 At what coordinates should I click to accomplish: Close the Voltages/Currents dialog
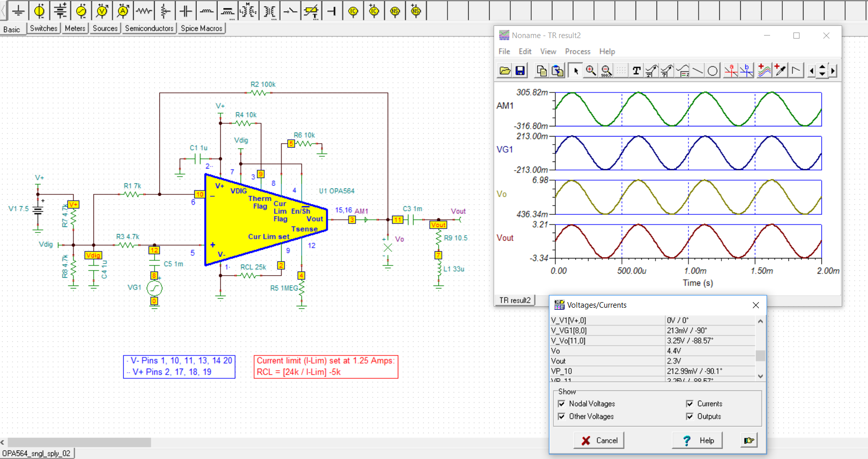click(x=756, y=305)
